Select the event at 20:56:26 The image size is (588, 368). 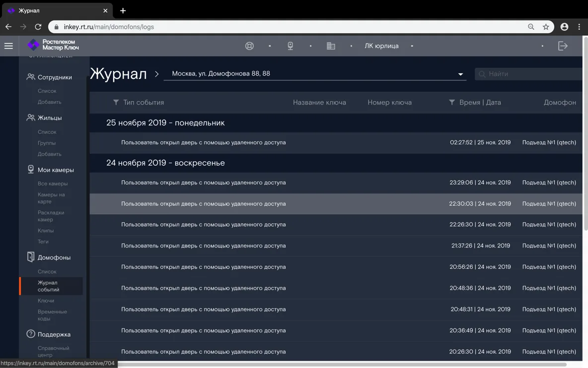click(336, 267)
